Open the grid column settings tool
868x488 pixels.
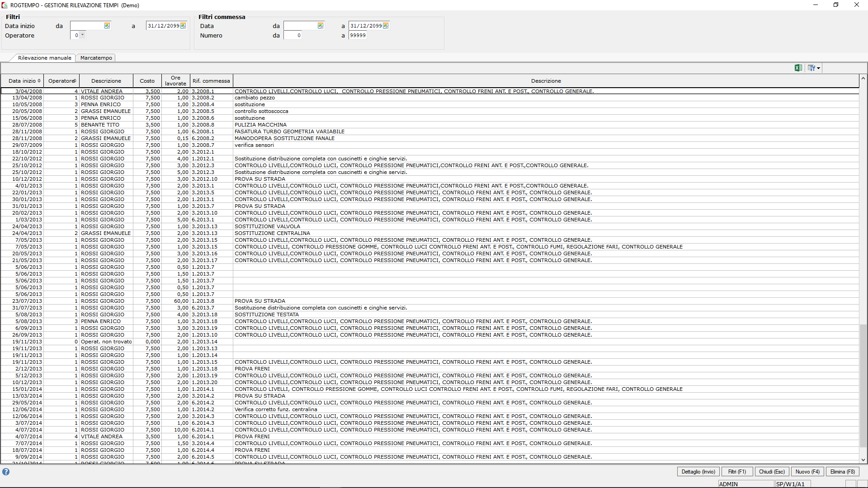[x=811, y=68]
